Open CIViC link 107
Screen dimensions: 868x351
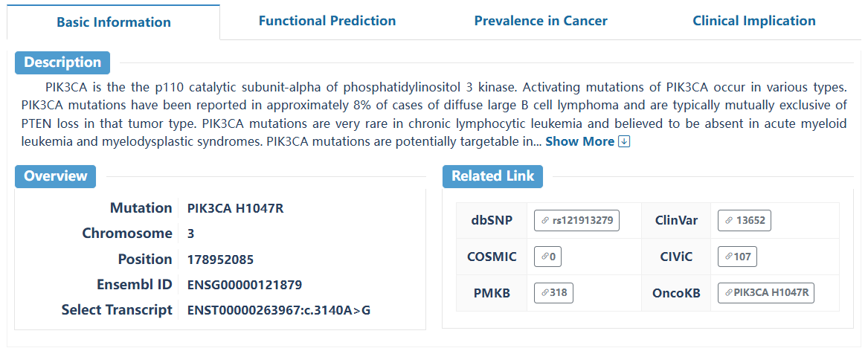point(737,257)
